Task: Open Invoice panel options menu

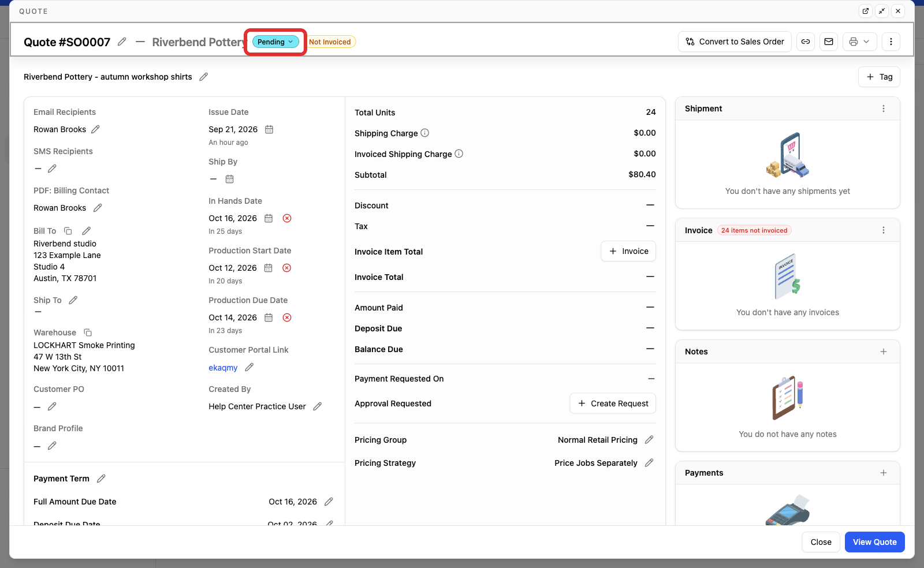Action: (x=884, y=230)
